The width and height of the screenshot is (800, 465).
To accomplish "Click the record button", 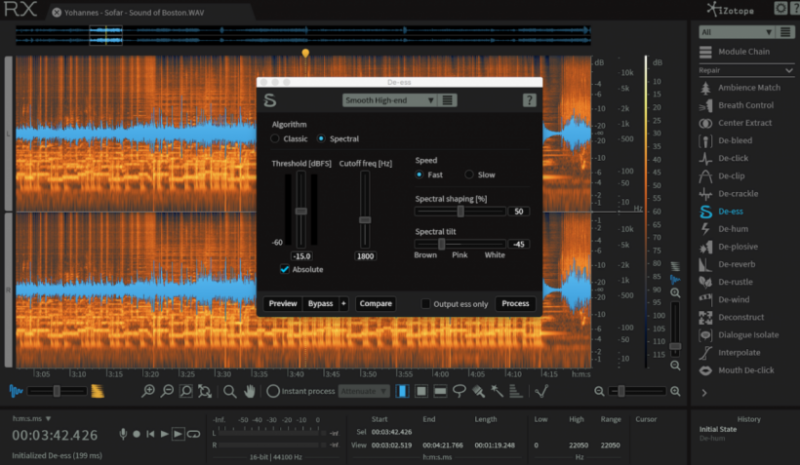I will 136,434.
